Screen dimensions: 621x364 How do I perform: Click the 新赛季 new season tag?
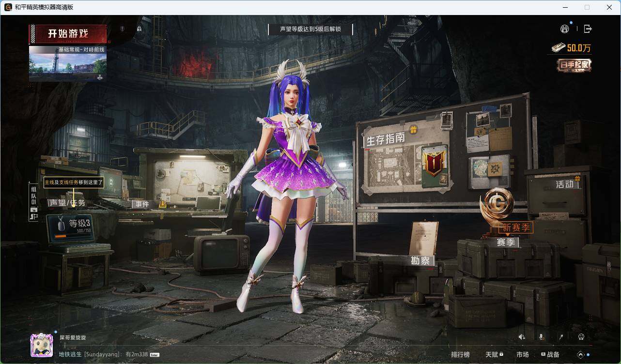point(516,227)
